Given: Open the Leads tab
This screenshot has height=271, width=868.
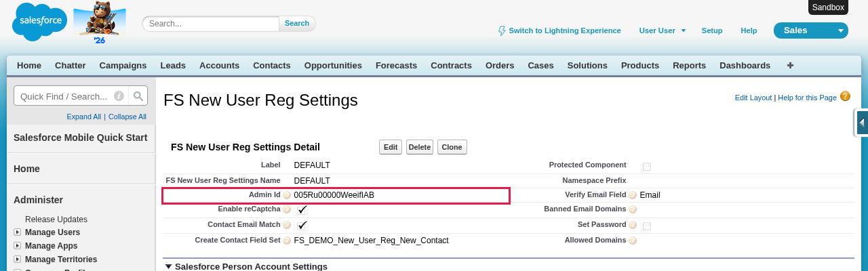Looking at the screenshot, I should tap(173, 66).
